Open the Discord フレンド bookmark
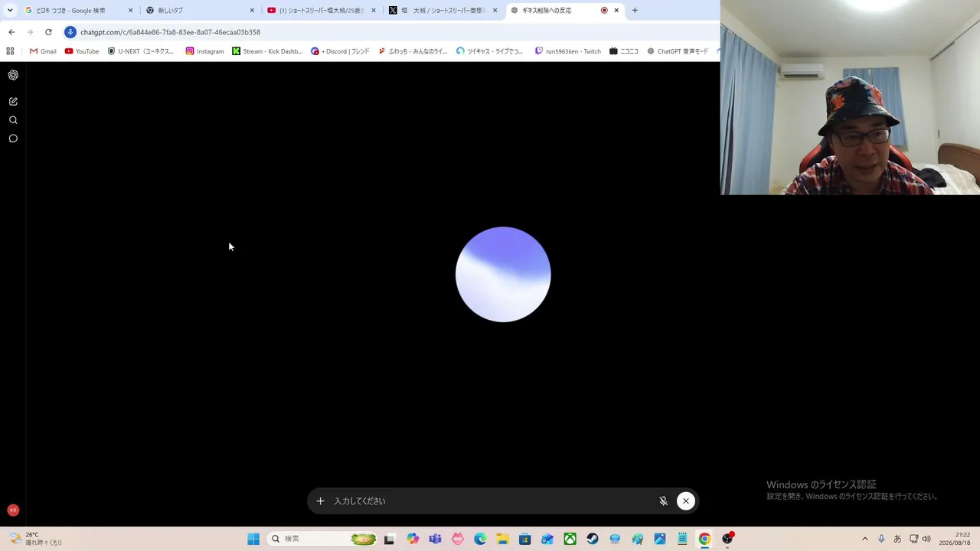Image resolution: width=980 pixels, height=551 pixels. coord(340,51)
